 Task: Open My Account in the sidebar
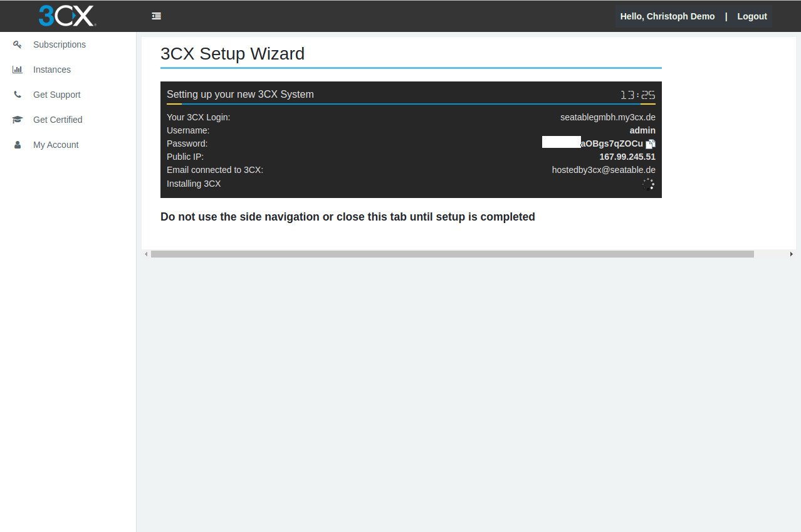pos(56,145)
